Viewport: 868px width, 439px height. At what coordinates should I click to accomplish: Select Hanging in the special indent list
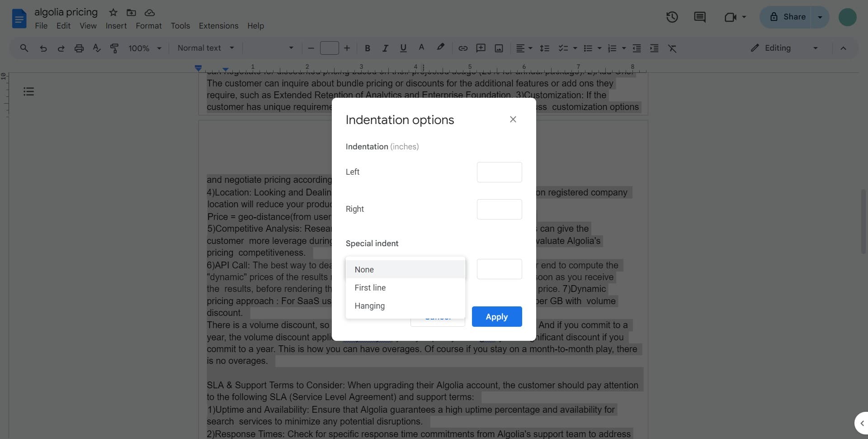369,306
